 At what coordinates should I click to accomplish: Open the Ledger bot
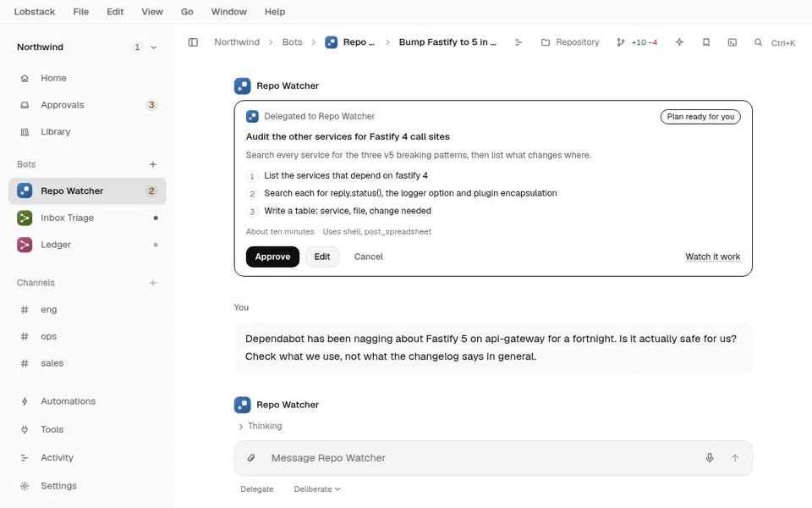coord(87,245)
